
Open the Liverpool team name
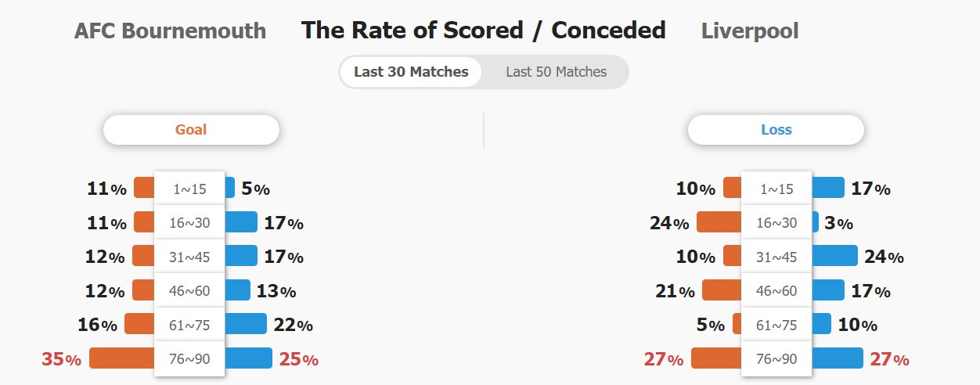pos(750,31)
